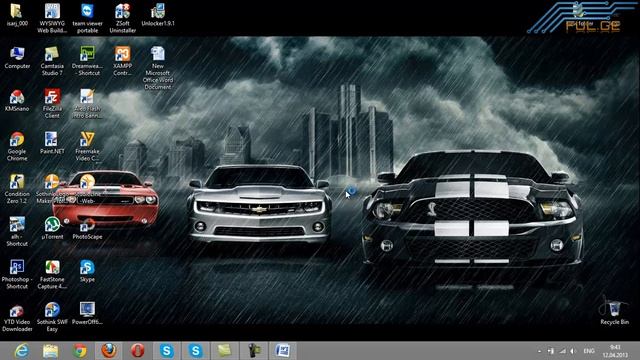Show hidden system tray icons
640x360 pixels.
(x=540, y=351)
